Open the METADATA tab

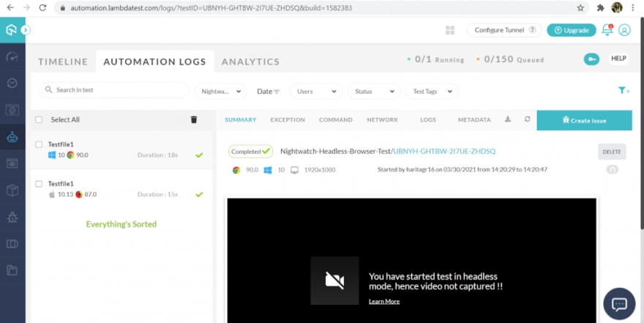coord(474,119)
